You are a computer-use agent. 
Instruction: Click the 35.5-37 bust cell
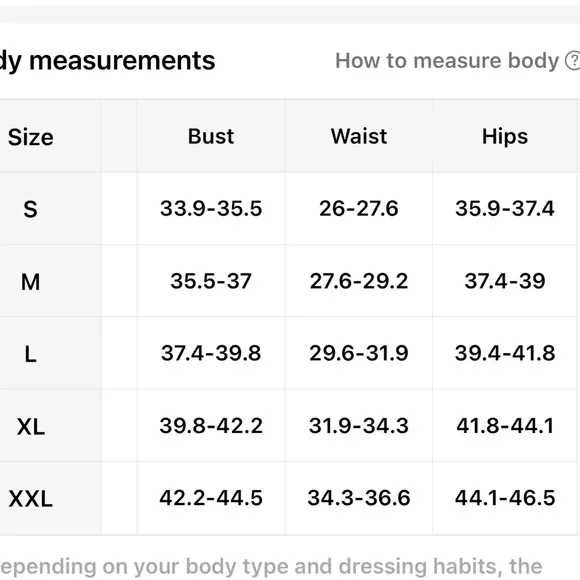211,281
